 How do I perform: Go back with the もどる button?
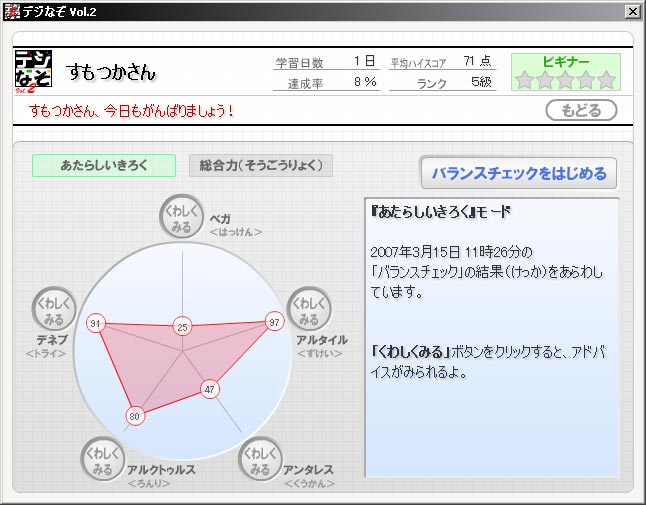pos(581,110)
